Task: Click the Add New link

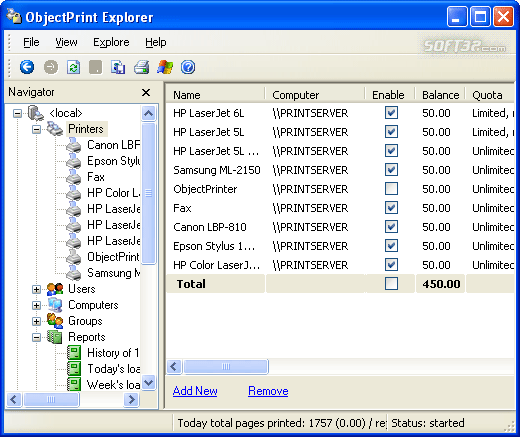Action: [x=195, y=391]
